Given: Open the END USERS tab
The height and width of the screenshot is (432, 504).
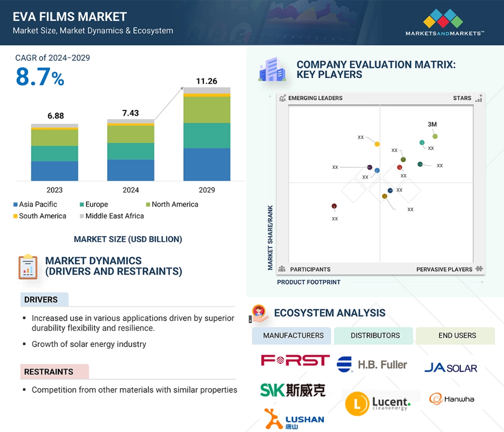Looking at the screenshot, I should tap(455, 336).
